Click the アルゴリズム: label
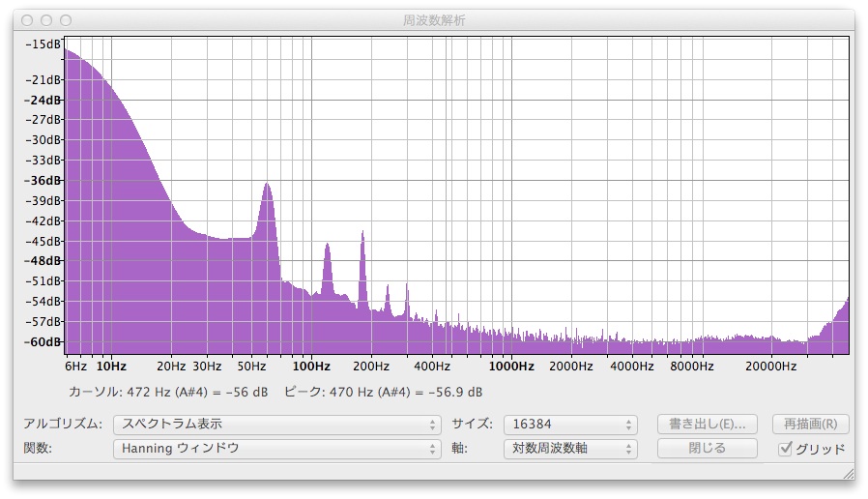Screen dimensions: 868x499 [x=63, y=425]
